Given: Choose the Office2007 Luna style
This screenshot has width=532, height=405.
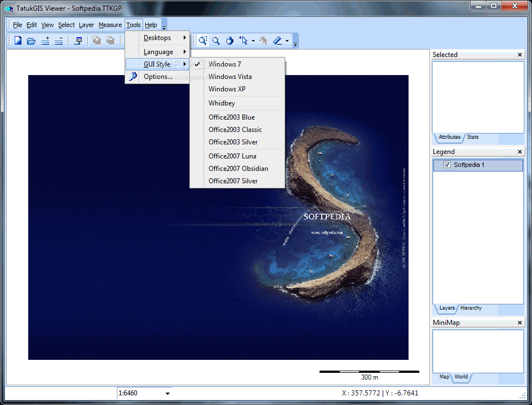Looking at the screenshot, I should (237, 156).
